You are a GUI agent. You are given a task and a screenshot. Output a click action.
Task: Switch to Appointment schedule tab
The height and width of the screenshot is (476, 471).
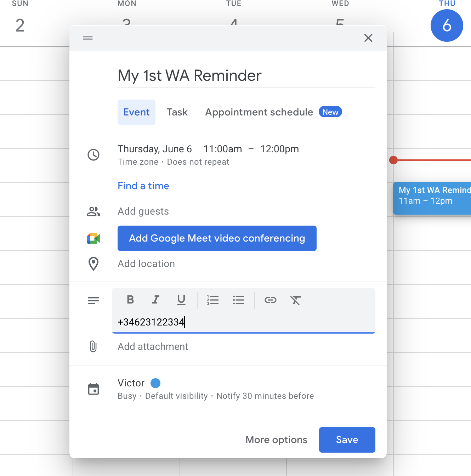click(259, 112)
